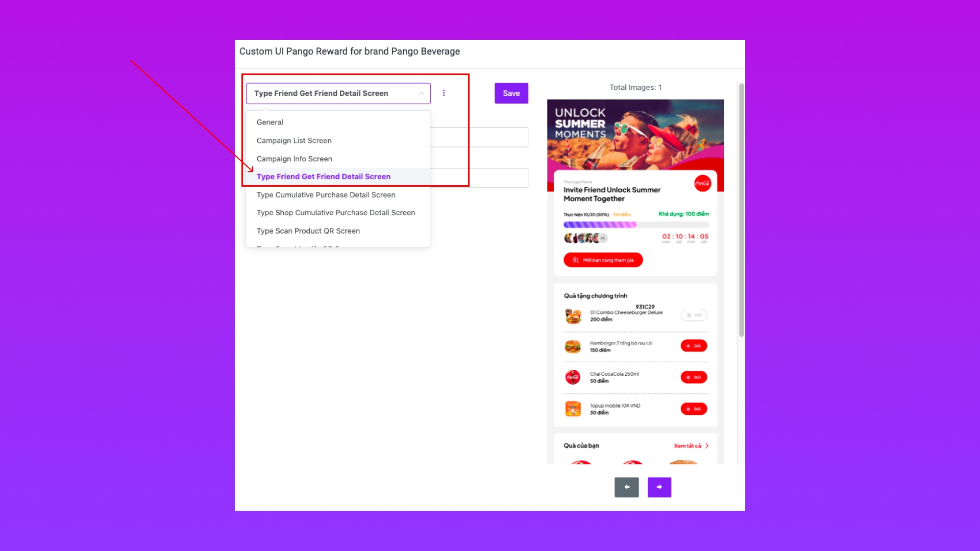Viewport: 980px width, 551px height.
Task: Open the three-dot more options menu
Action: tap(444, 93)
